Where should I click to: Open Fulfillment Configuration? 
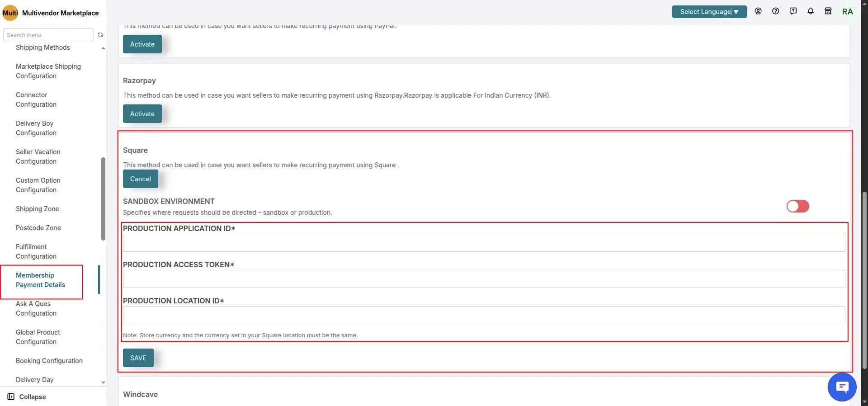(x=36, y=251)
